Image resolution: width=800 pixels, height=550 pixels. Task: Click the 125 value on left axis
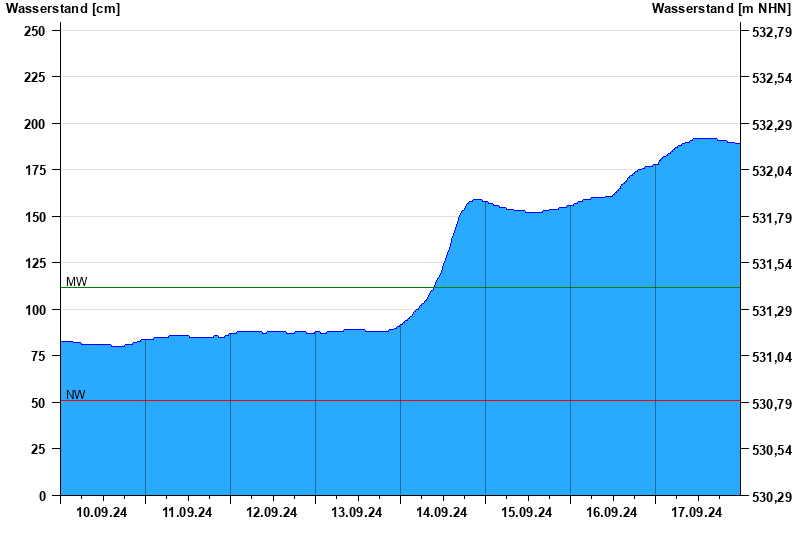(35, 263)
